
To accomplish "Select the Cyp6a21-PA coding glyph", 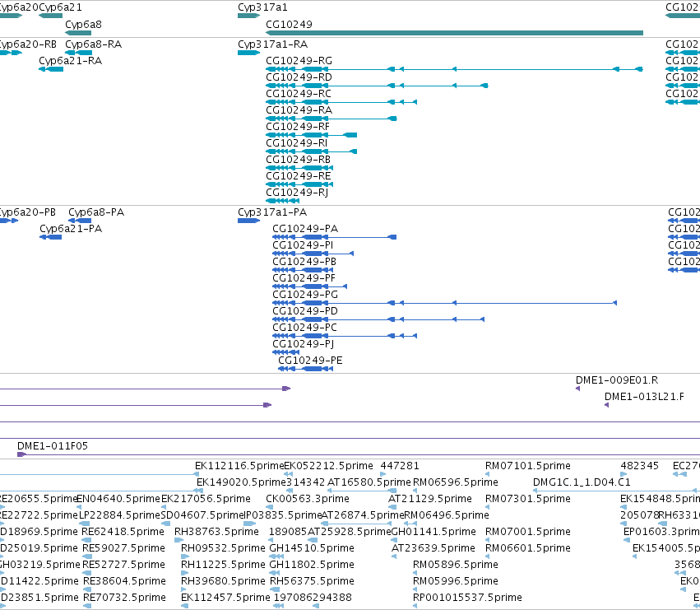I will pos(50,237).
